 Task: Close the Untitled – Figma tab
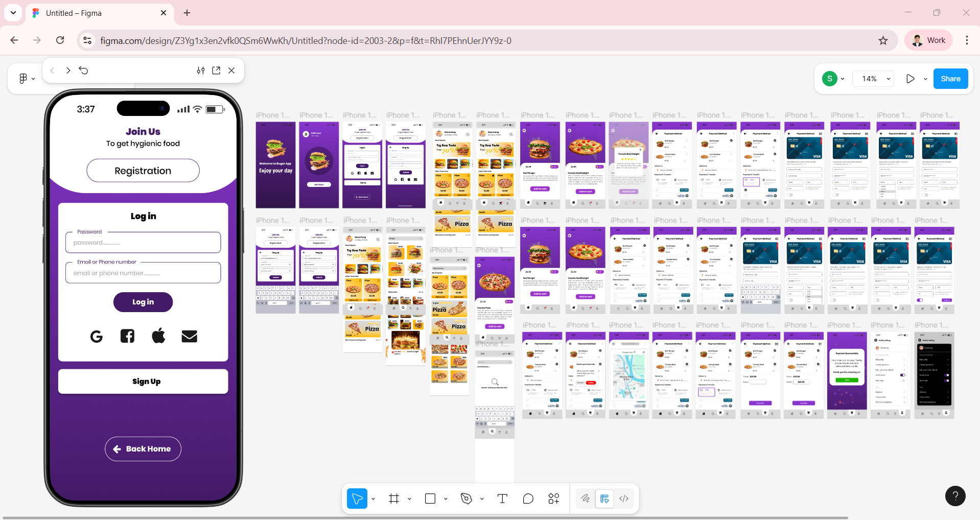click(164, 13)
